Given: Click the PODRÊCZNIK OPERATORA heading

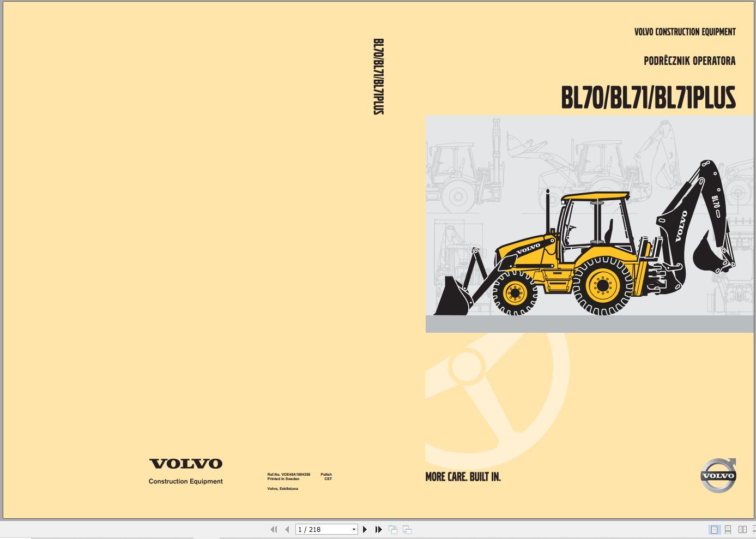Looking at the screenshot, I should [x=690, y=61].
